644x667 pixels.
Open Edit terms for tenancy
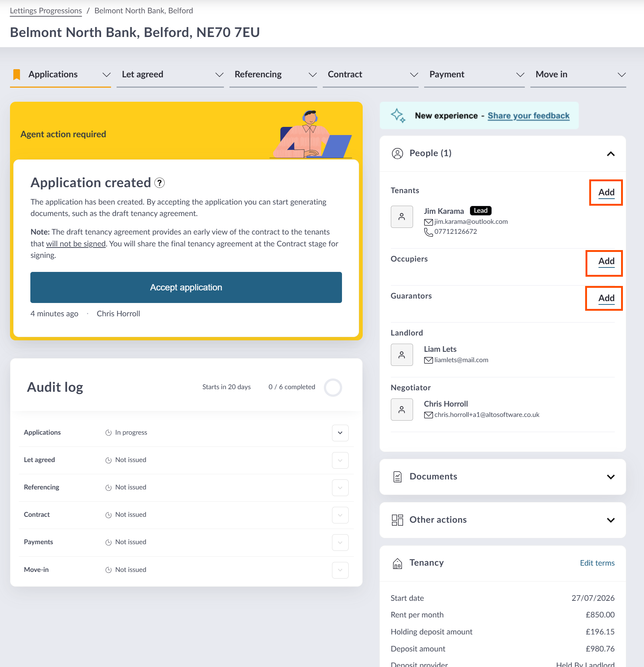pyautogui.click(x=597, y=563)
